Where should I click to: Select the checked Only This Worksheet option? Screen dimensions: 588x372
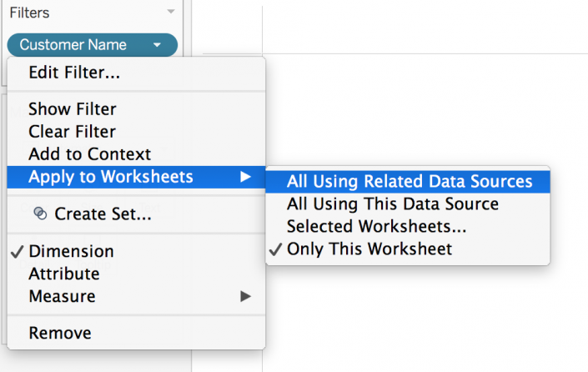[x=369, y=249]
